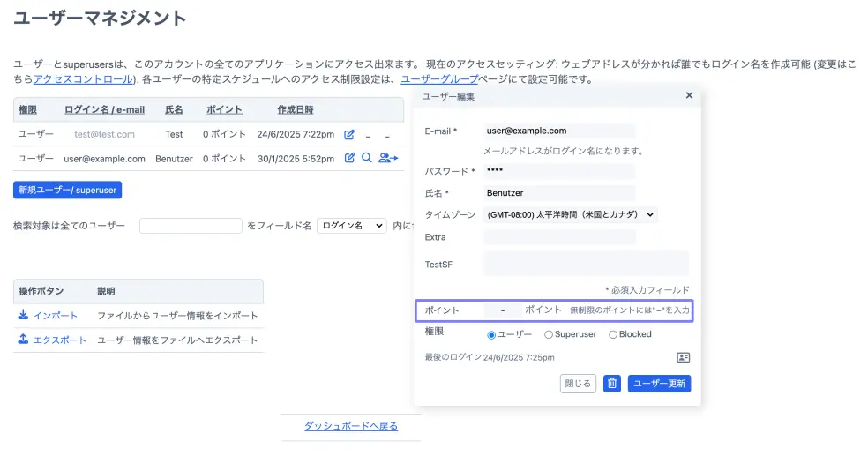The width and height of the screenshot is (868, 456).
Task: Sort by 権限 column header
Action: [27, 109]
